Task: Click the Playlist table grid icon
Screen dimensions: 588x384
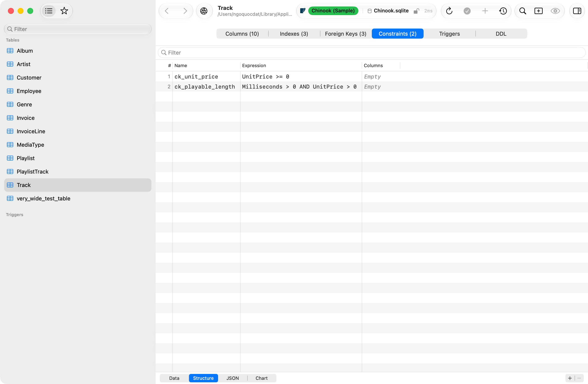Action: 10,158
